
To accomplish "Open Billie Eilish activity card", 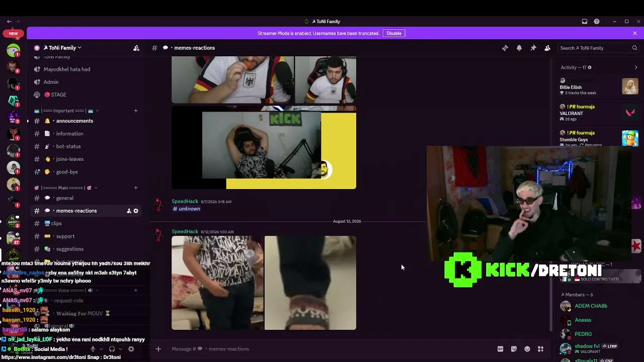I will (x=599, y=87).
